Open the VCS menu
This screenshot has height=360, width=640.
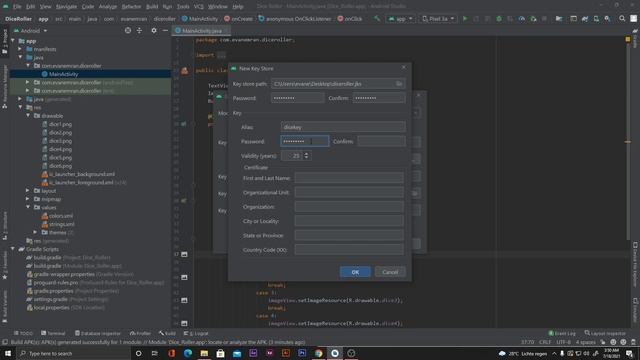198,7
